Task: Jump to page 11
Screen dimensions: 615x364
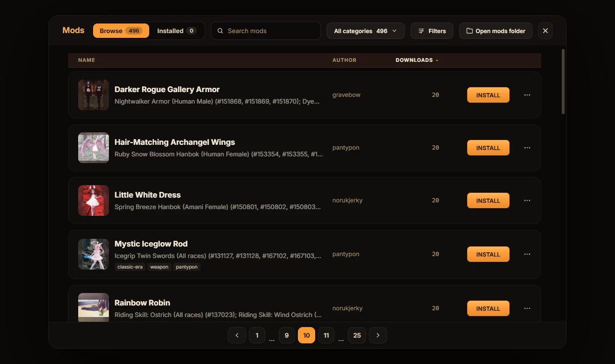Action: (326, 335)
